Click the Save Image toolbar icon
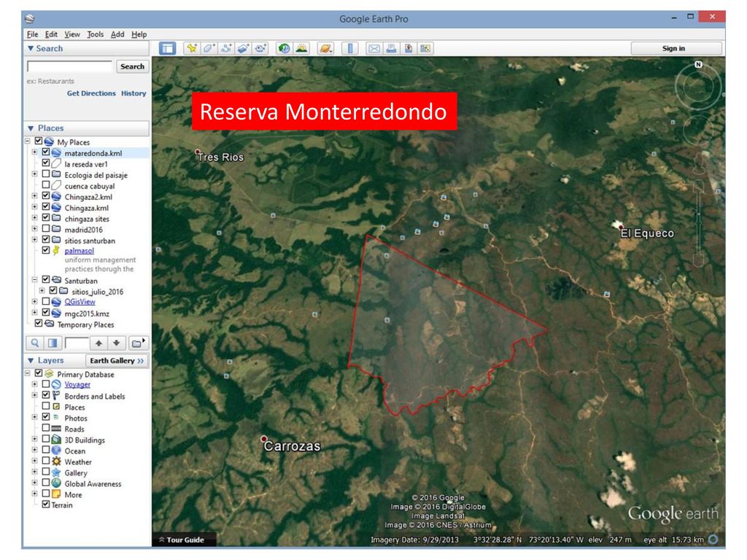 coord(409,48)
